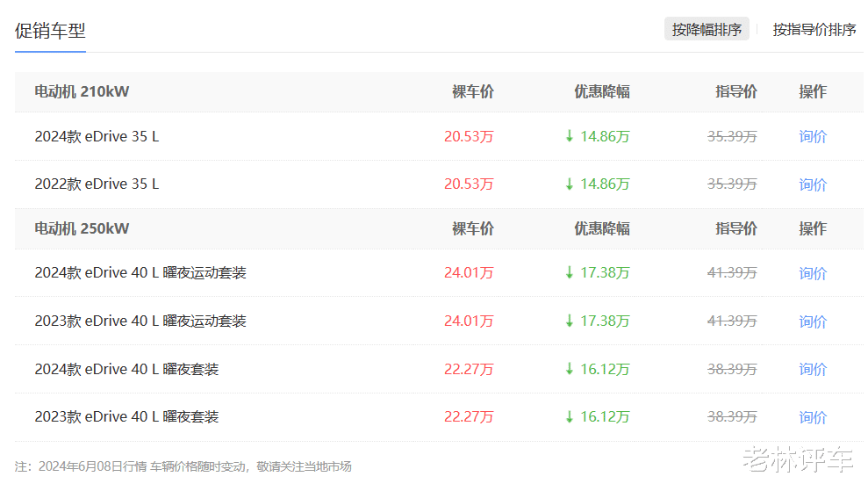Click 22.27万 price of 2024款 曜夜套装

click(x=469, y=369)
